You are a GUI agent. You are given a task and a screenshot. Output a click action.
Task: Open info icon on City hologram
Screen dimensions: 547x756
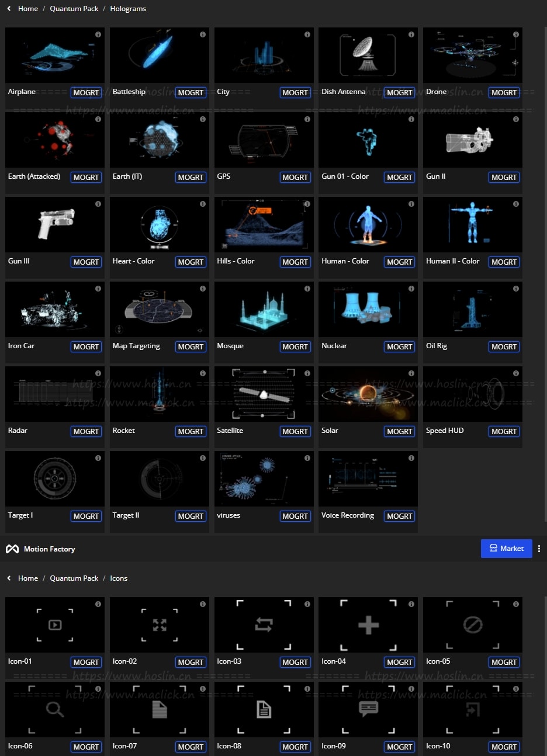307,34
